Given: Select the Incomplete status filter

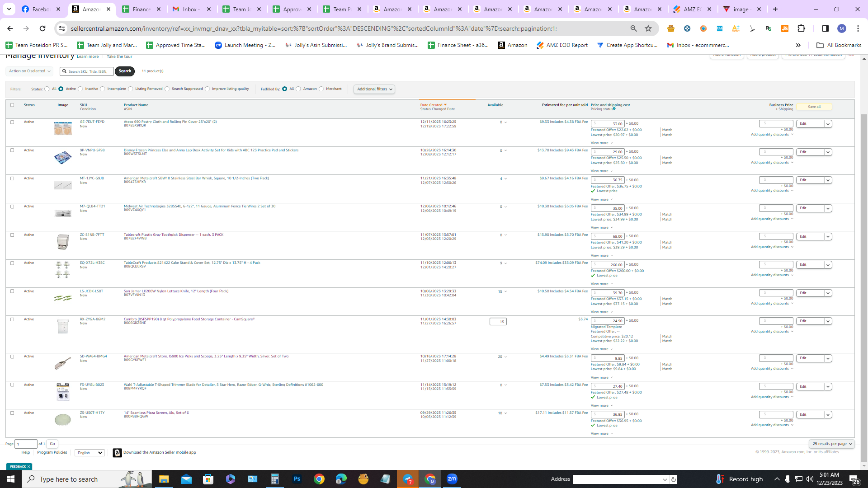Looking at the screenshot, I should [x=103, y=89].
